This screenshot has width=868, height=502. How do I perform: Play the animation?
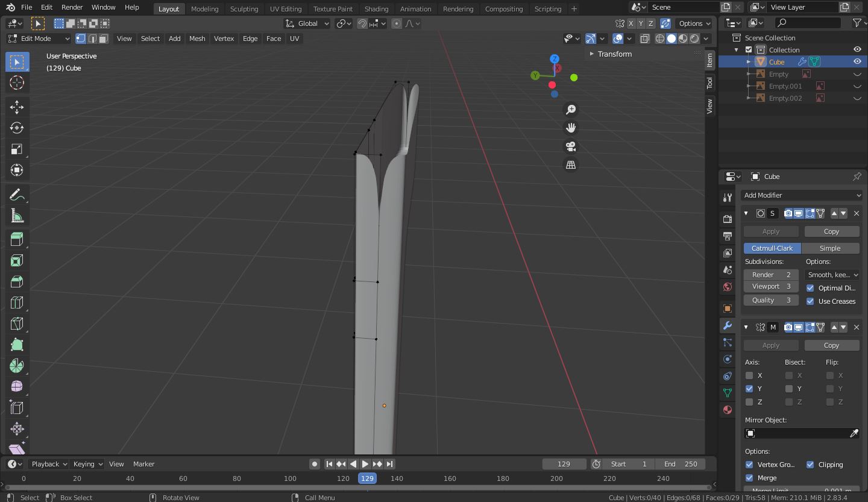[365, 464]
